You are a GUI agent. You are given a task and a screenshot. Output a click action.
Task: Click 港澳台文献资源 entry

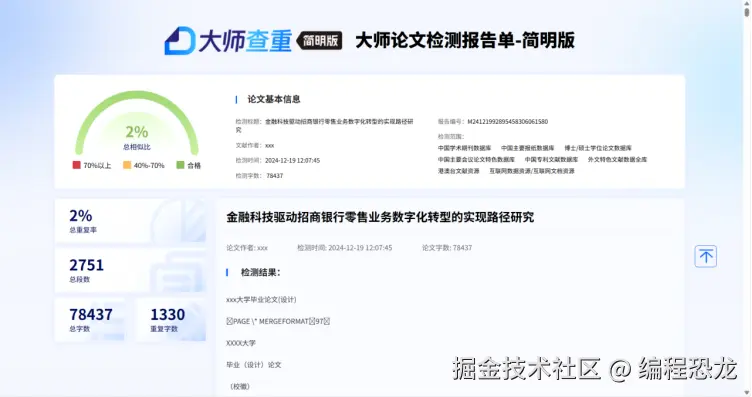(458, 171)
